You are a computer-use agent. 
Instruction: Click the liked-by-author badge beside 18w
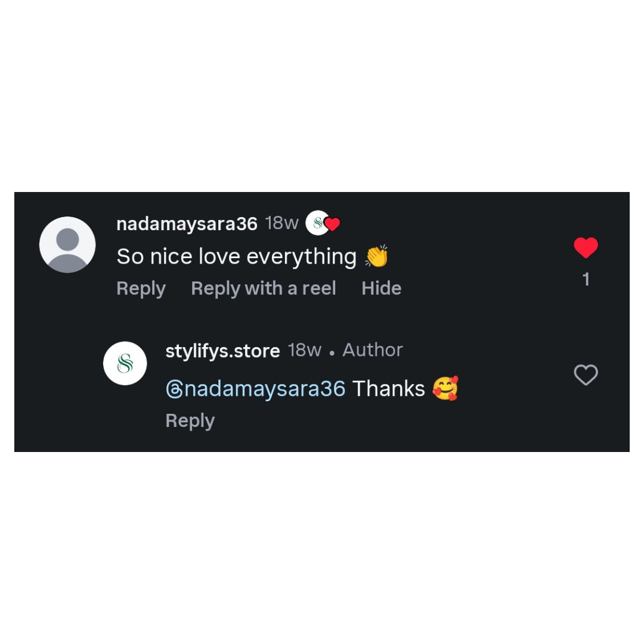pos(323,223)
